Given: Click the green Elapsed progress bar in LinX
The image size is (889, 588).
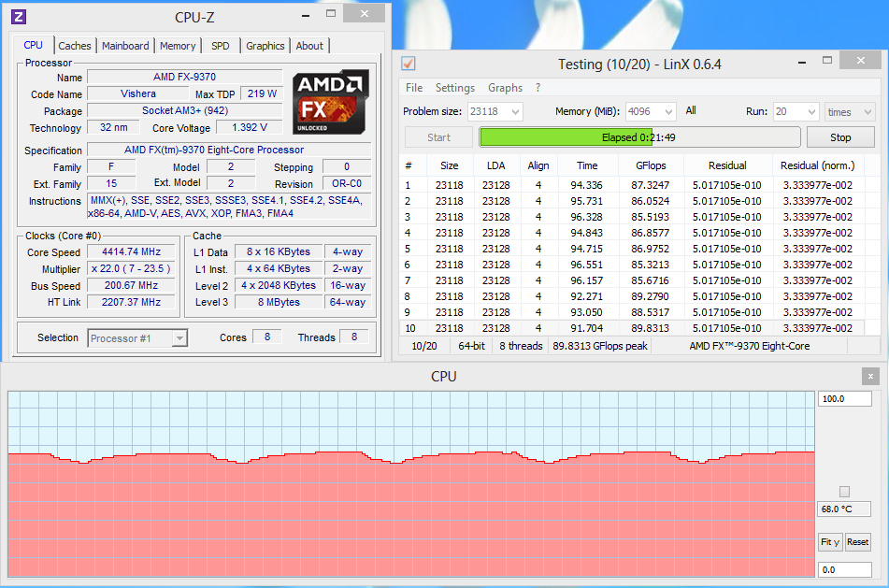Looking at the screenshot, I should [x=639, y=137].
